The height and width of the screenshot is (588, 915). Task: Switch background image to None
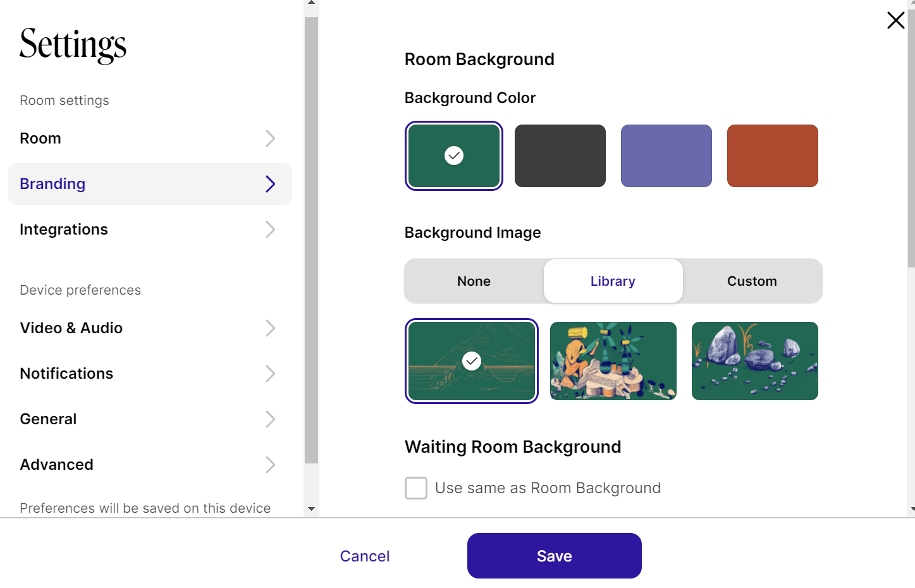[x=474, y=281]
